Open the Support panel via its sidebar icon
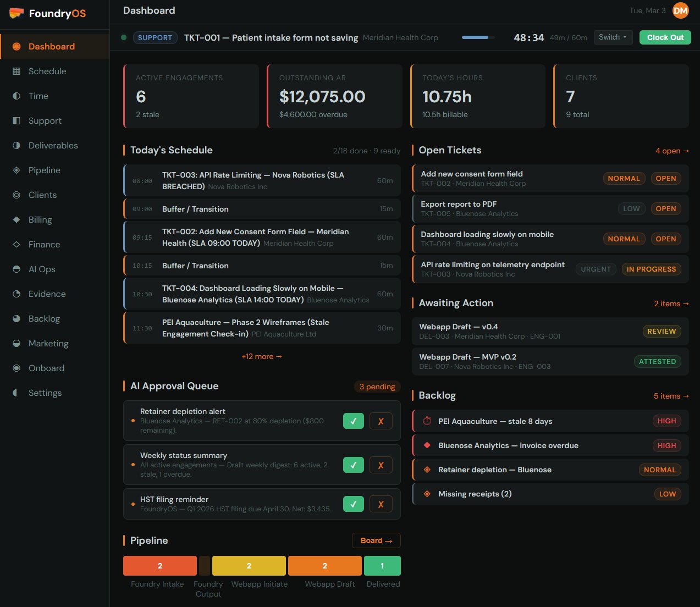 (17, 120)
